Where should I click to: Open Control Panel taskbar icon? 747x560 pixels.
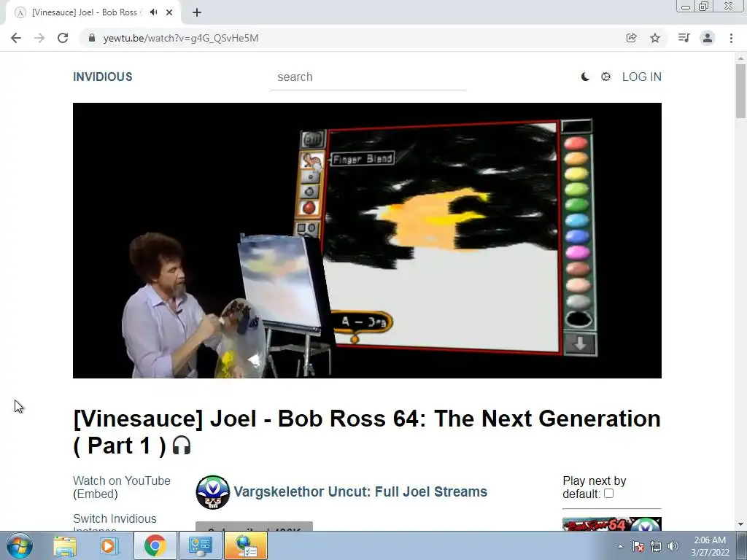(200, 545)
